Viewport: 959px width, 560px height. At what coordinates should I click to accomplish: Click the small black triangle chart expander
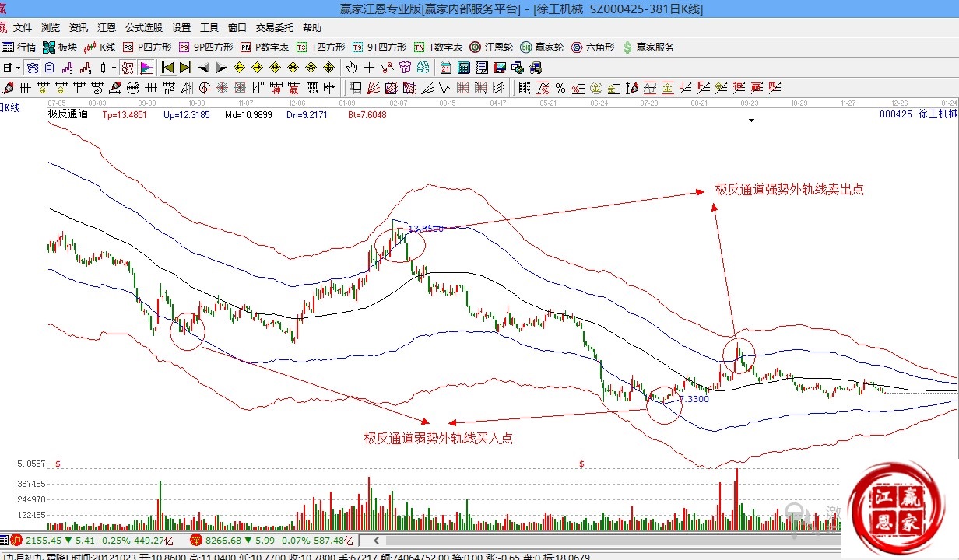tap(751, 121)
